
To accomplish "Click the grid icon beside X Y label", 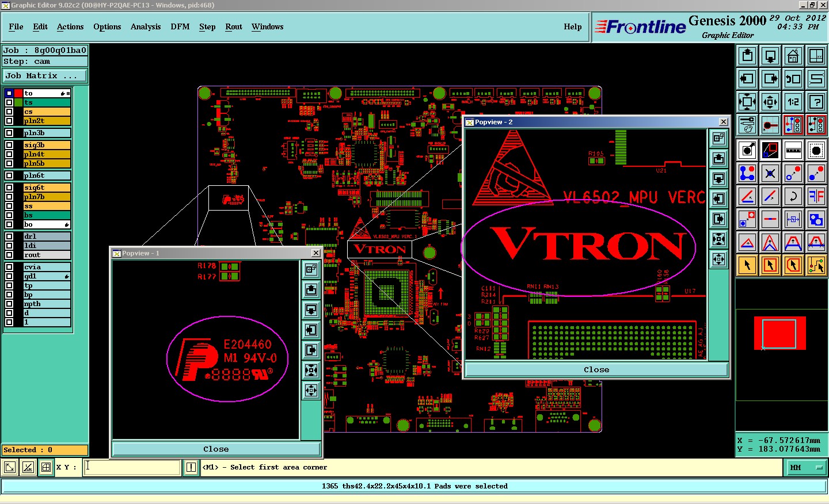I will [x=46, y=467].
